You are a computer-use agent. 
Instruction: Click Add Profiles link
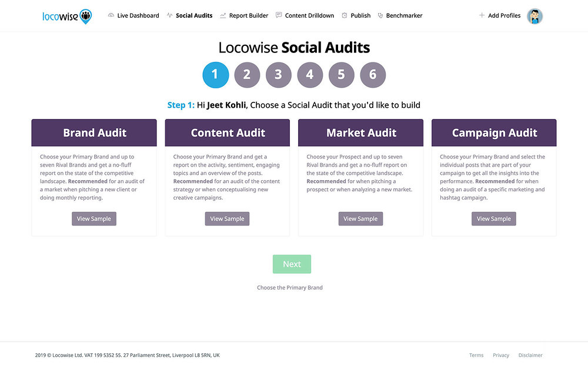(x=504, y=15)
